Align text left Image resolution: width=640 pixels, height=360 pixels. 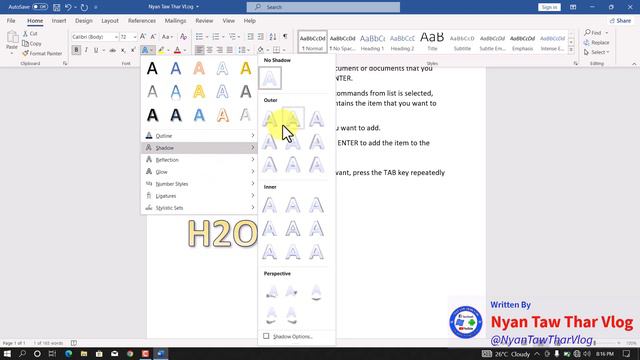pos(199,50)
